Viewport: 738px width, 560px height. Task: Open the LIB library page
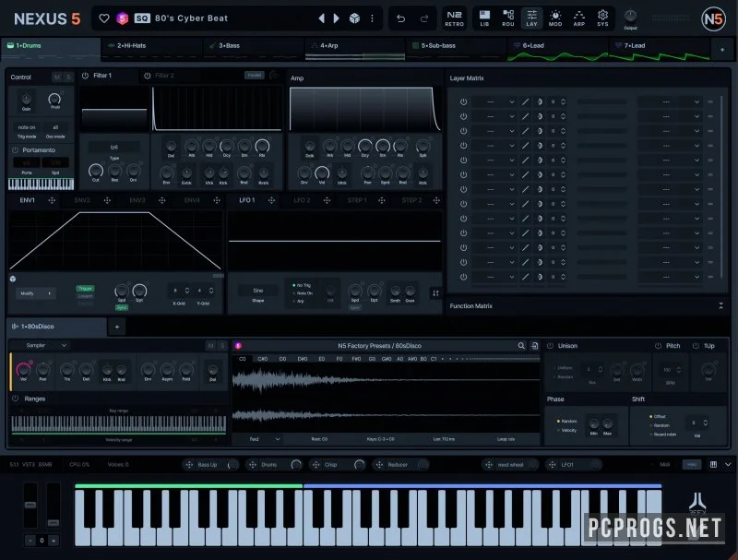tap(484, 18)
